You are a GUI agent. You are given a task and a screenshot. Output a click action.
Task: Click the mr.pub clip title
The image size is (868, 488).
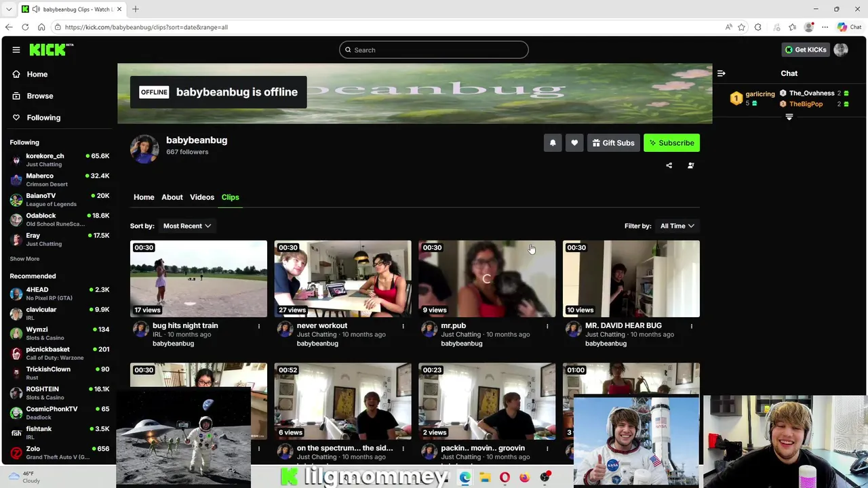454,326
